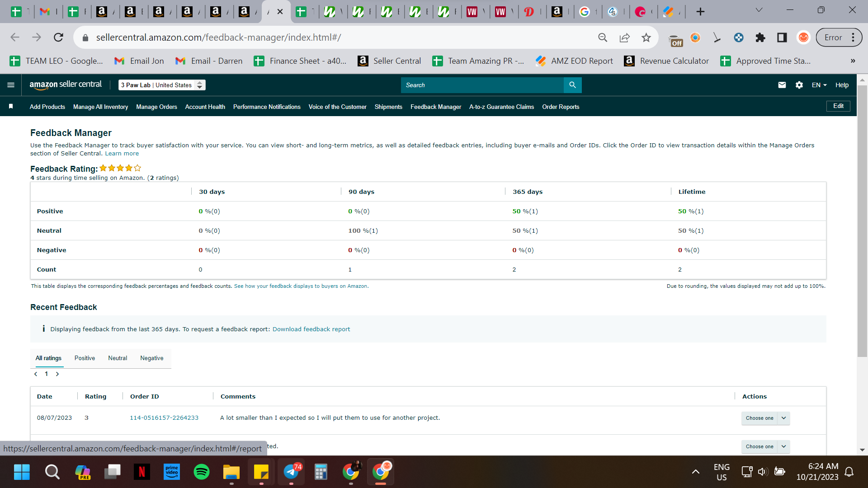Viewport: 868px width, 488px height.
Task: Open how feedback displays to buyers link
Action: 301,286
